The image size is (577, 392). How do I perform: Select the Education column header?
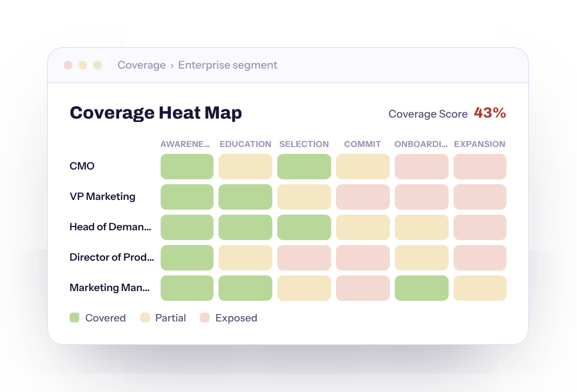pos(245,144)
